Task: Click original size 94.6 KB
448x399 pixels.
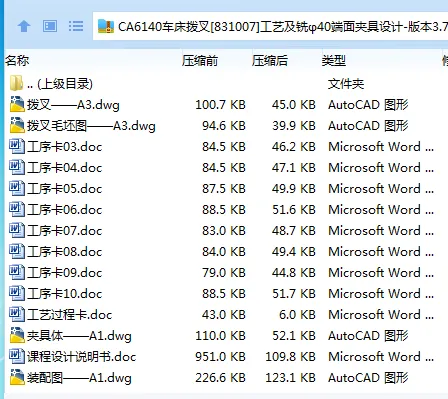Action: pyautogui.click(x=224, y=126)
